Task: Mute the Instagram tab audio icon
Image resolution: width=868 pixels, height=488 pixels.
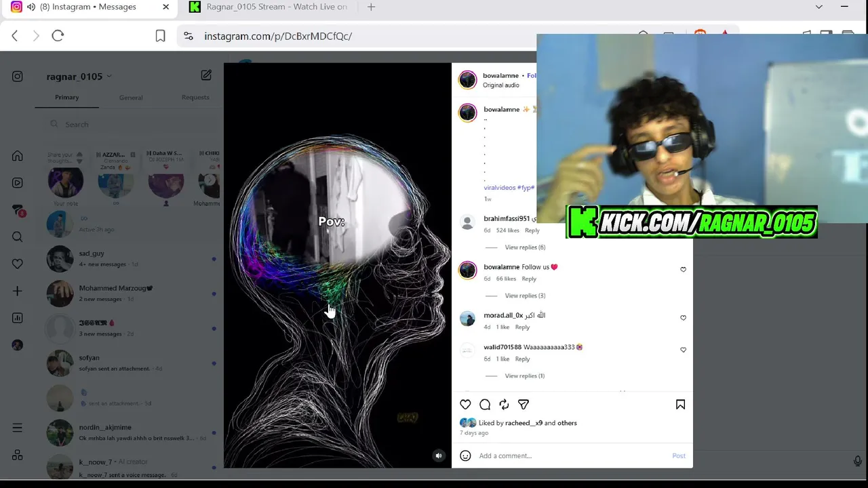Action: tap(31, 7)
